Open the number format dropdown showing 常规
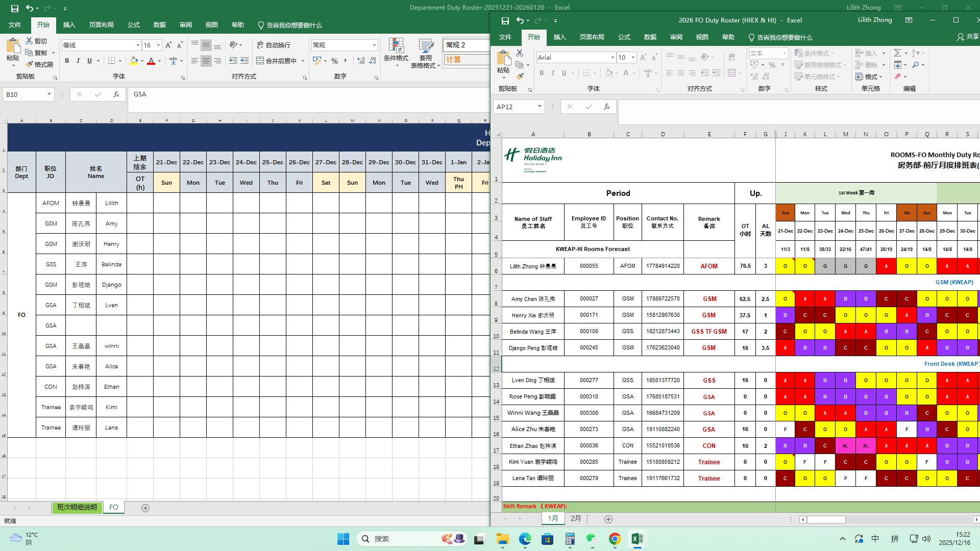The width and height of the screenshot is (980, 551). click(x=374, y=45)
